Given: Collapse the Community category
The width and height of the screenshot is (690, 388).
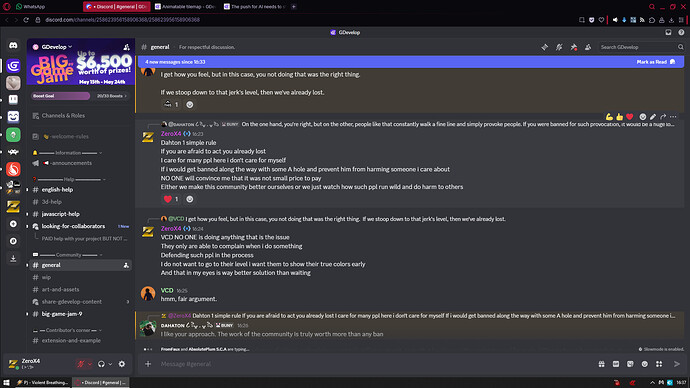Looking at the screenshot, I should click(x=67, y=255).
